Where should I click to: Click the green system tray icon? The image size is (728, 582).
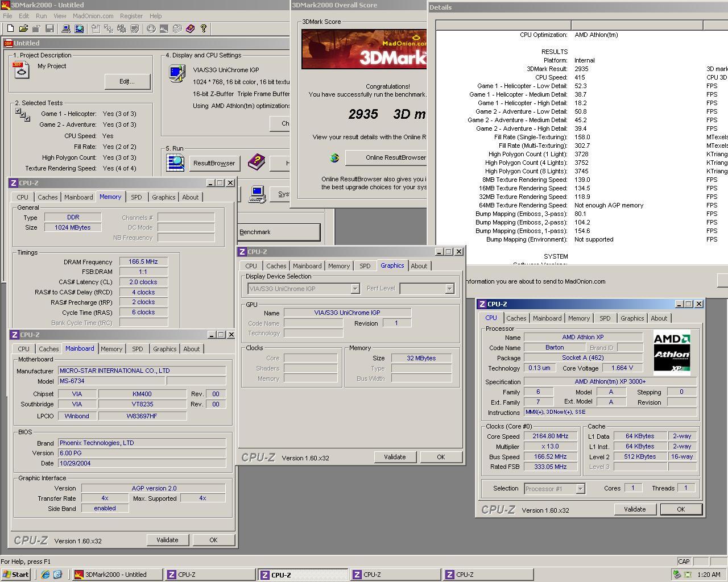pyautogui.click(x=677, y=575)
